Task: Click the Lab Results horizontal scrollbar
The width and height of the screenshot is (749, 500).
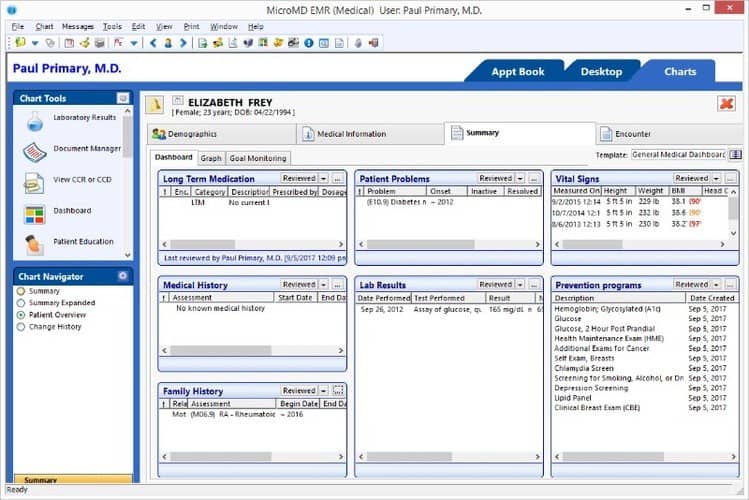Action: (x=449, y=457)
